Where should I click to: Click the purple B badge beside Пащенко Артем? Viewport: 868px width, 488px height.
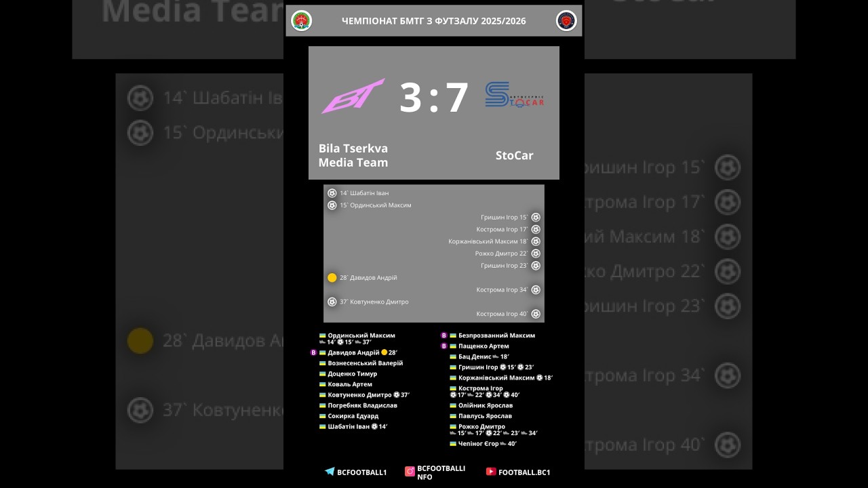click(x=444, y=346)
